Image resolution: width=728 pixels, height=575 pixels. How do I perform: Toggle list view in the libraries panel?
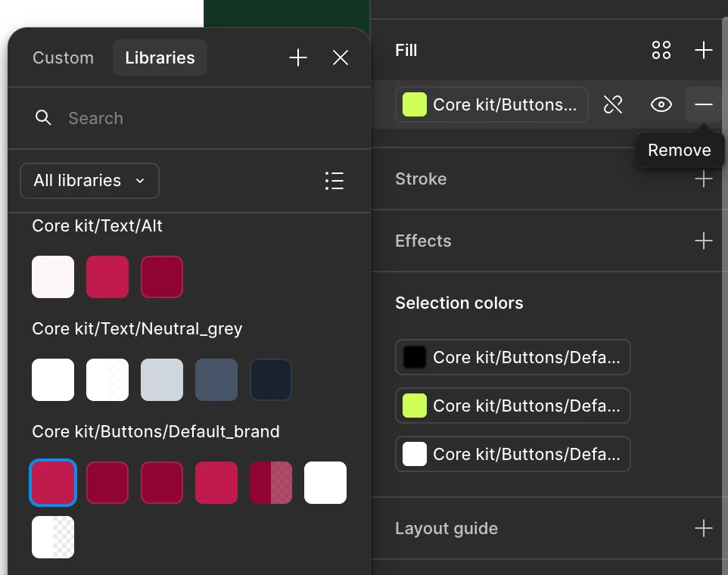point(334,181)
